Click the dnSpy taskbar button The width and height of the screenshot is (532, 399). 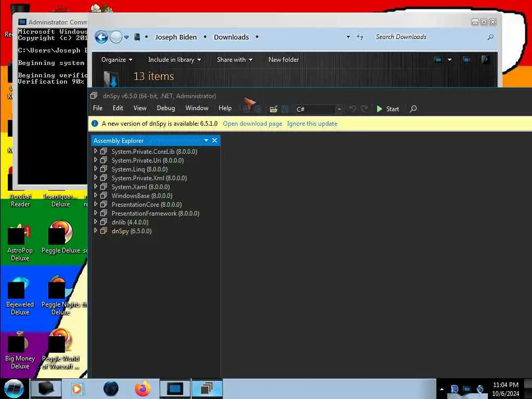(x=207, y=389)
